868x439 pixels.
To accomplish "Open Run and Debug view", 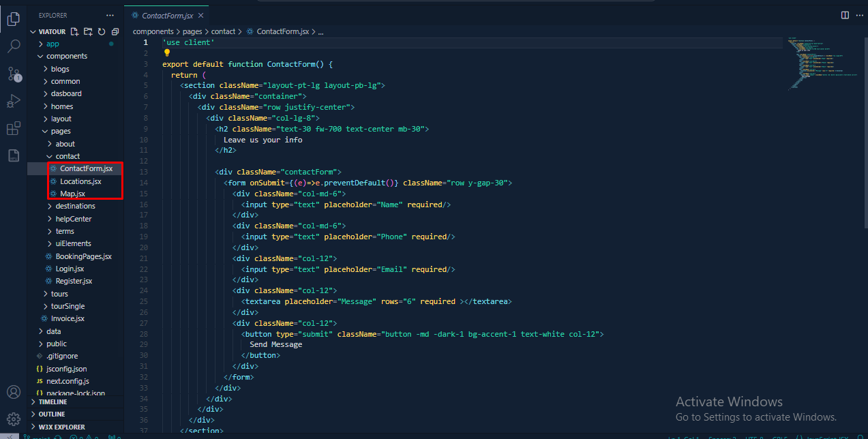I will [13, 101].
